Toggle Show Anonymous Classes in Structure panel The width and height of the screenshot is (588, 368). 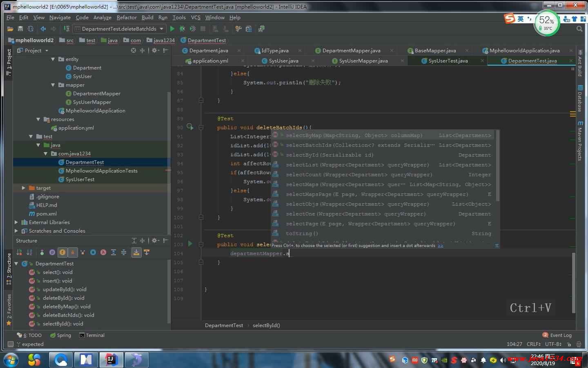click(93, 252)
